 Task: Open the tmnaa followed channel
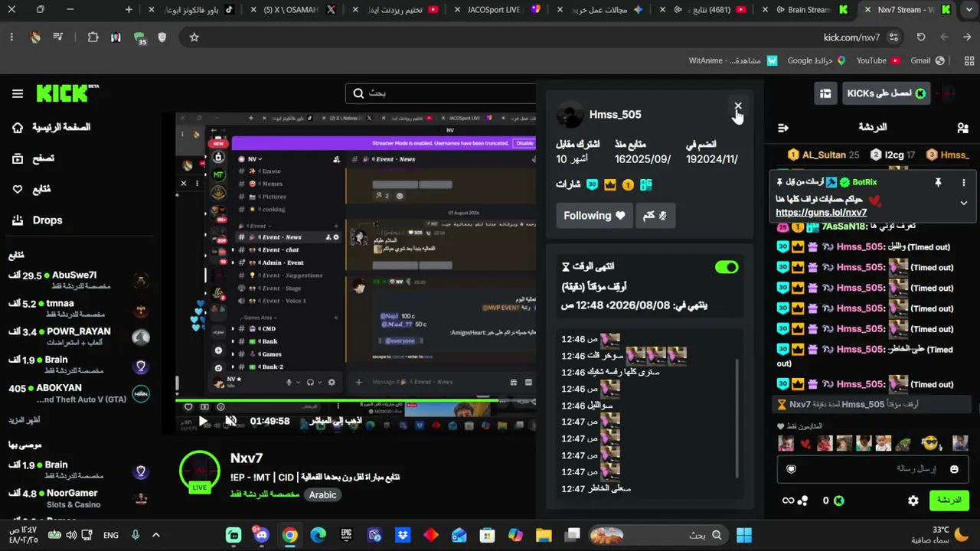click(80, 308)
